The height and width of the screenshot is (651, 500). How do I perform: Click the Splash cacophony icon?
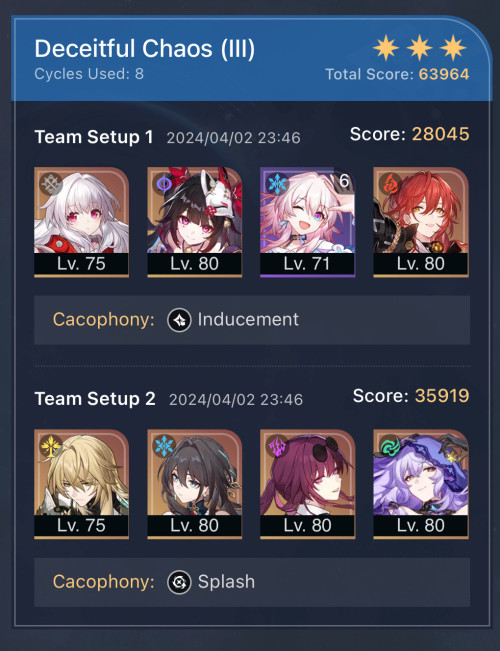point(179,582)
